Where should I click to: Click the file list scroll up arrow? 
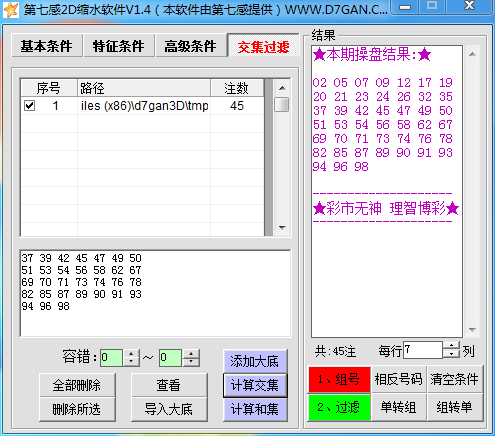click(x=282, y=88)
